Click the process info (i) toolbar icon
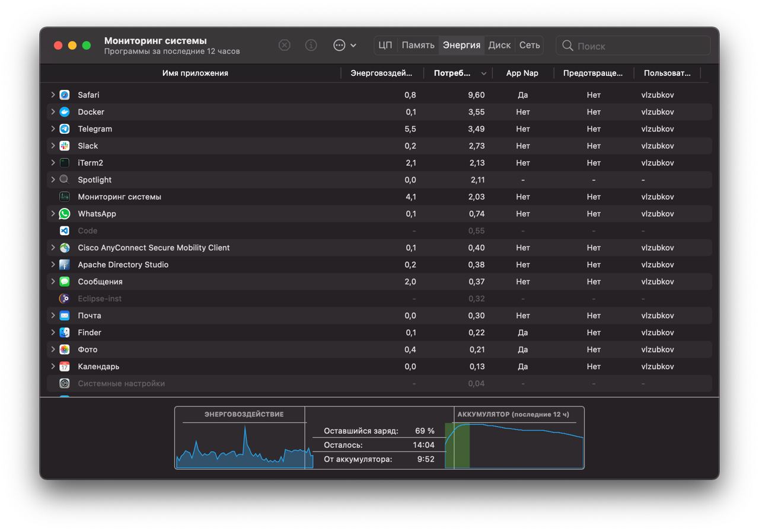 (x=311, y=45)
